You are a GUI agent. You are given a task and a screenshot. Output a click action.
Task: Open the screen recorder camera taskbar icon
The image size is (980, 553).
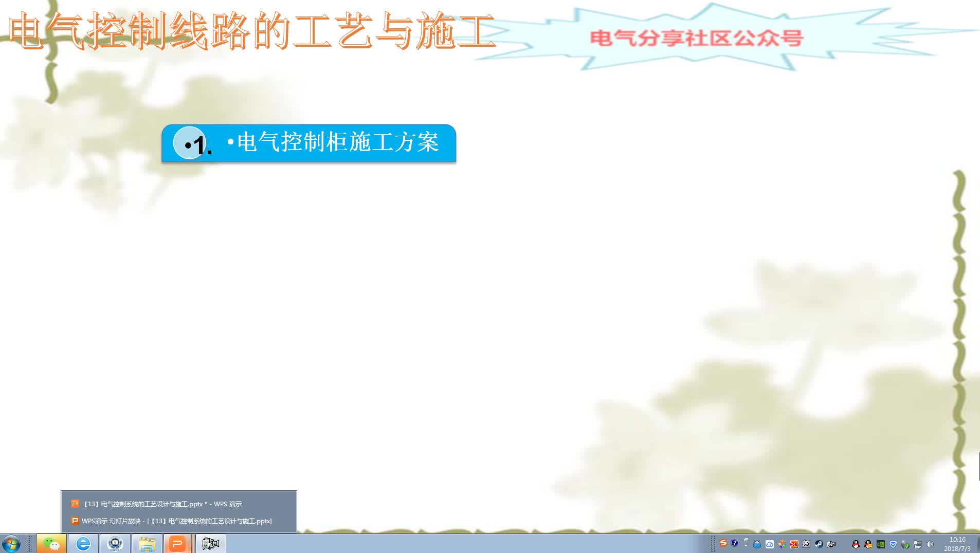[x=211, y=543]
